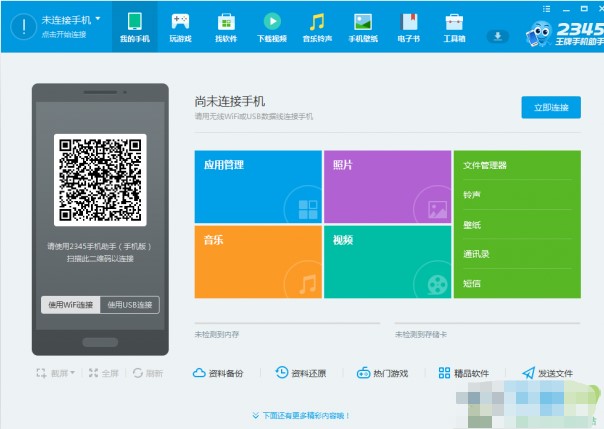Click the 全屏 fullscreen icon

(93, 373)
